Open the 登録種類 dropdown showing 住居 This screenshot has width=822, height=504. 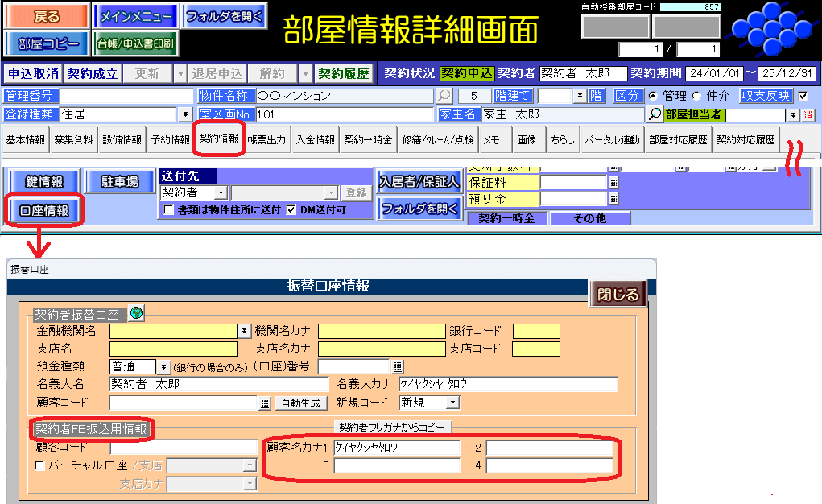pyautogui.click(x=185, y=114)
